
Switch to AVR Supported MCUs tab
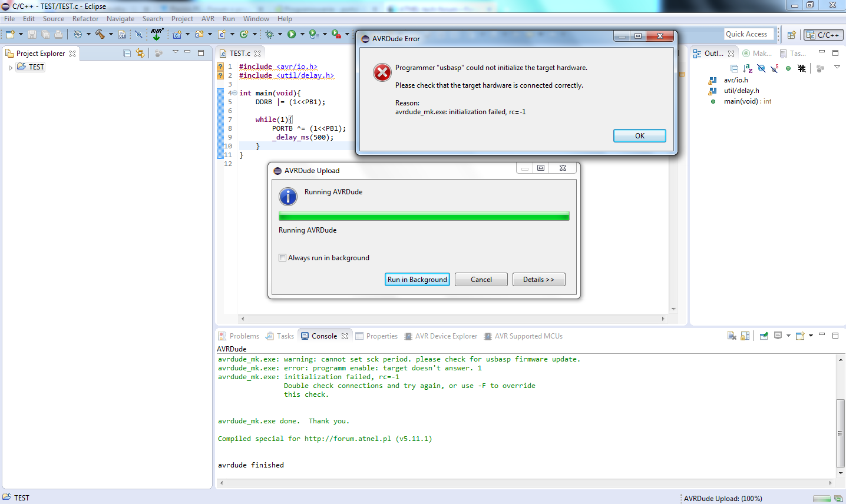(x=523, y=336)
